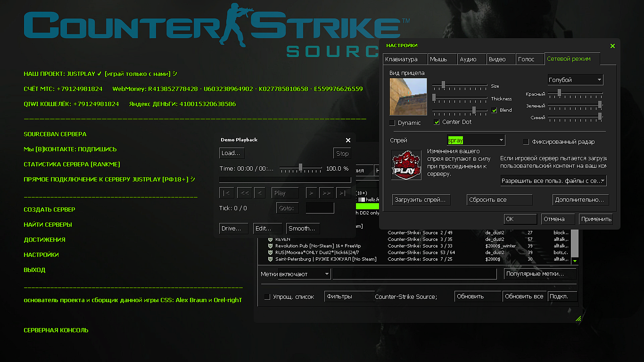The image size is (644, 362).
Task: Click the crosshair Size slider
Action: 460,85
